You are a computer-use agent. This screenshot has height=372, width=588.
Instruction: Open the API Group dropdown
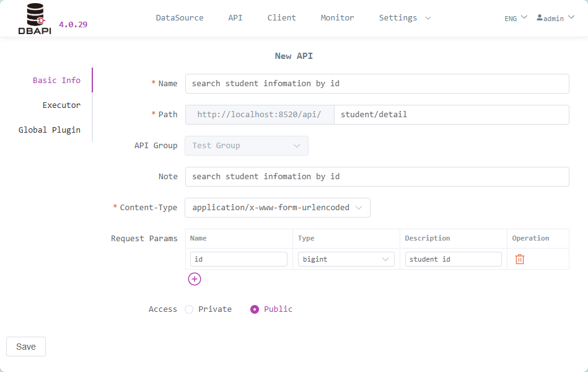click(246, 145)
